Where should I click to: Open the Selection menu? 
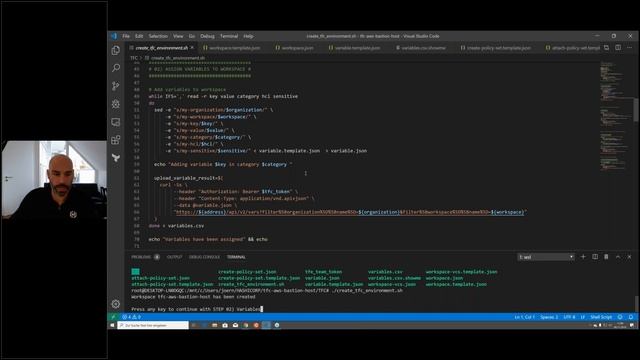coord(158,36)
